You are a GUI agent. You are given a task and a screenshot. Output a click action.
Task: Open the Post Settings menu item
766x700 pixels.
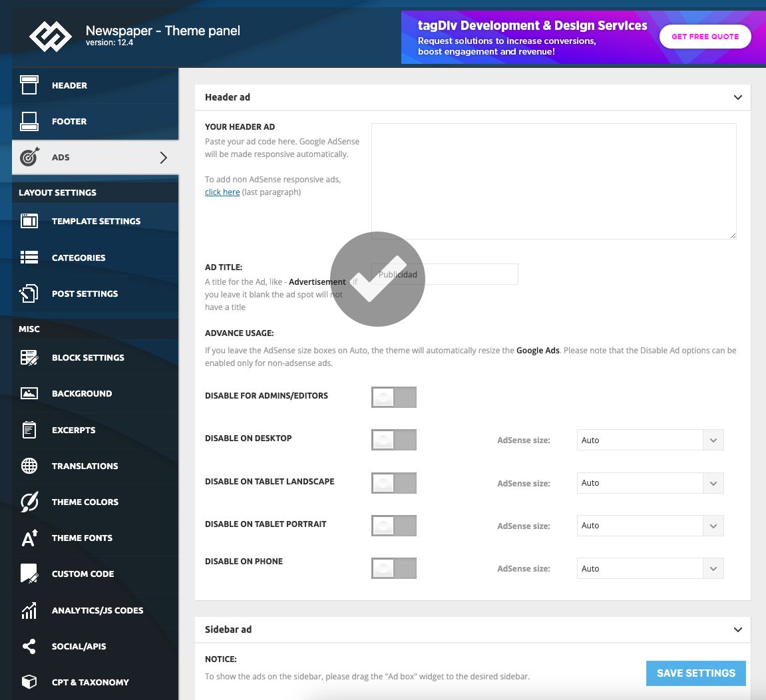pos(95,293)
